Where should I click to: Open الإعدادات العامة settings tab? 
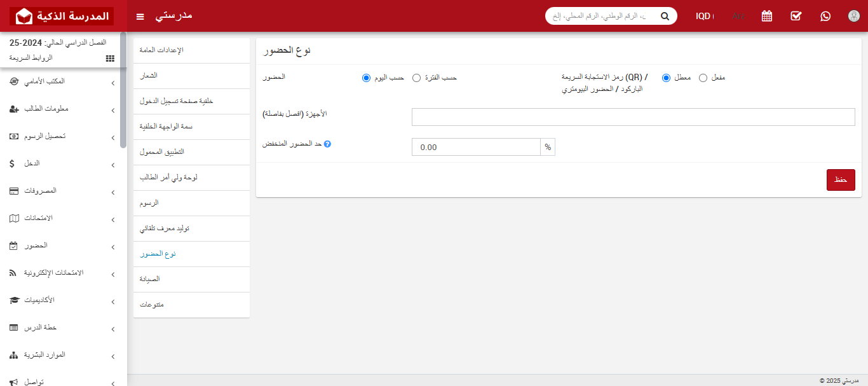pyautogui.click(x=191, y=50)
